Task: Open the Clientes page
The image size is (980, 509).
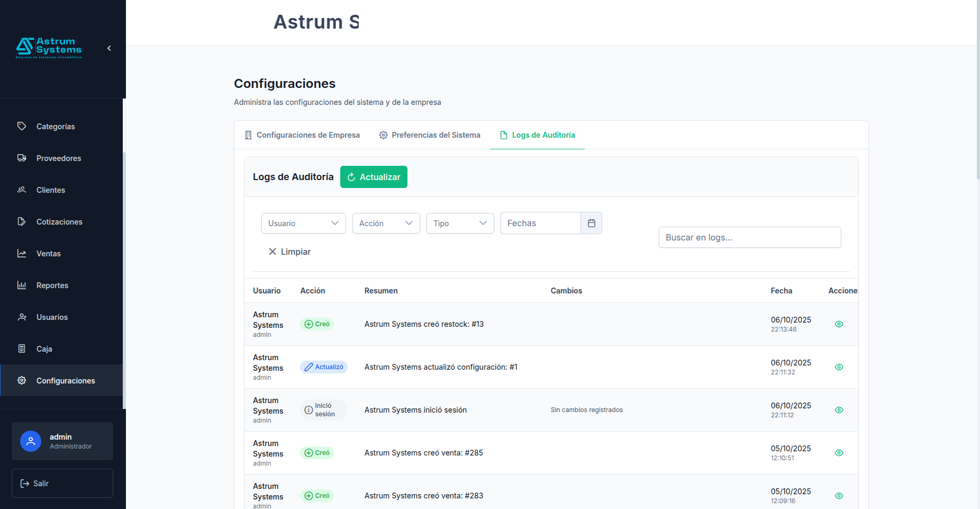Action: (x=50, y=190)
